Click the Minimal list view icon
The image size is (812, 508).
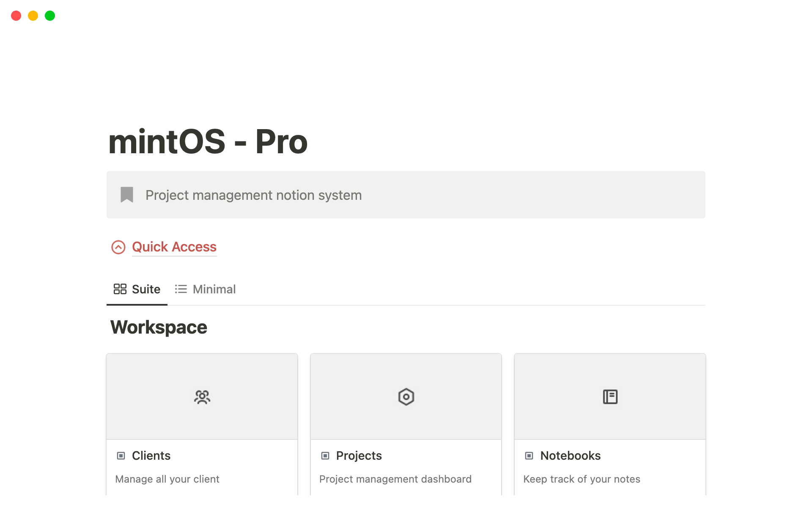(x=181, y=289)
